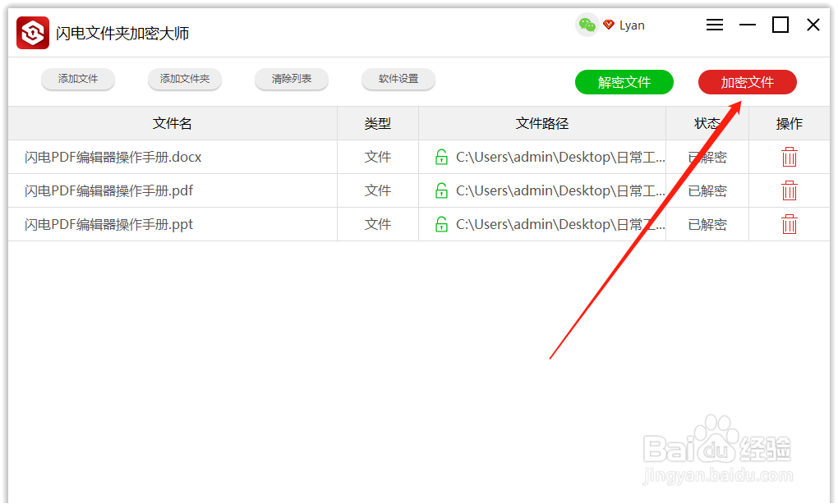Open the WeChat account status icon
This screenshot has width=838, height=504.
click(587, 25)
